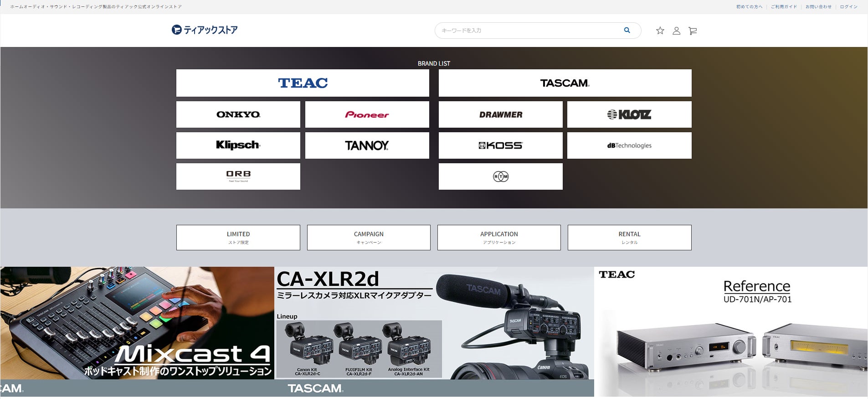Image resolution: width=868 pixels, height=399 pixels.
Task: Open the ご利用ガイド link
Action: tap(784, 7)
